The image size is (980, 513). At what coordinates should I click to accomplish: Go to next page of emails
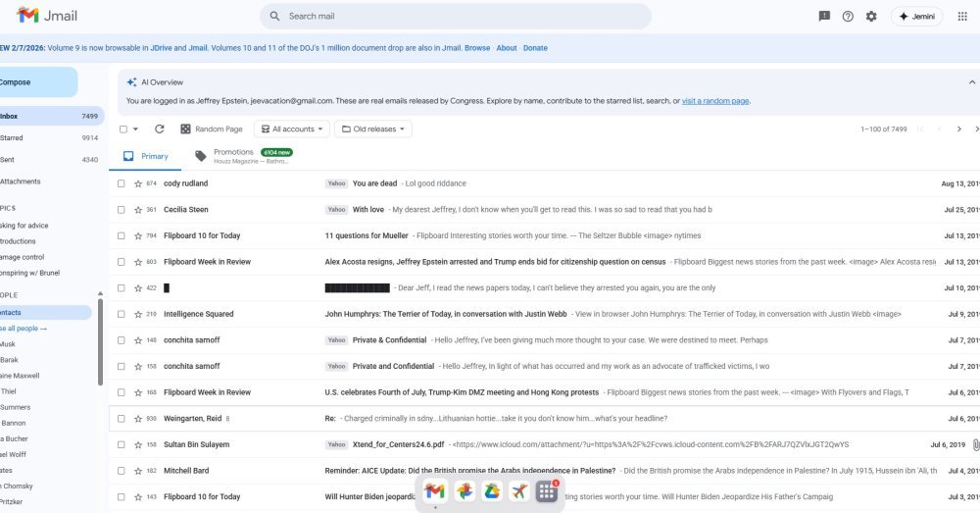click(x=959, y=129)
